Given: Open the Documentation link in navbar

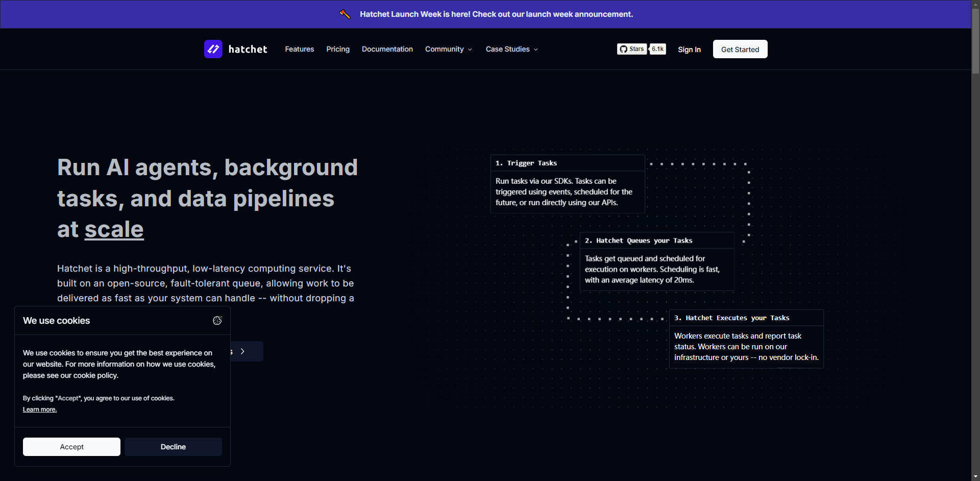Looking at the screenshot, I should 387,49.
